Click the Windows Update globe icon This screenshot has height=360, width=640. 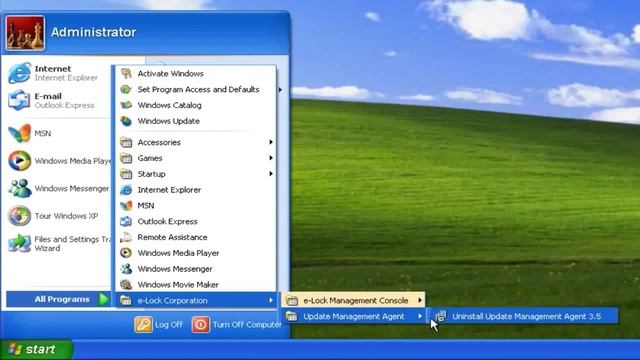[126, 121]
